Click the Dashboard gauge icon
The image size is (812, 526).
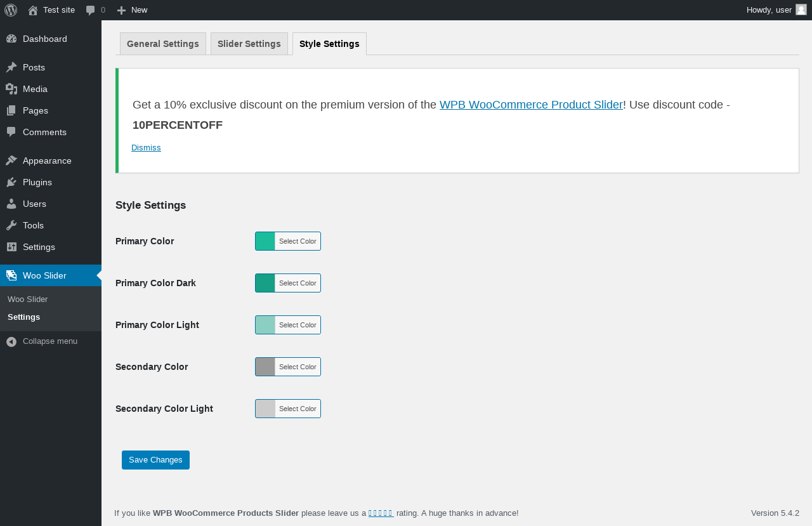[11, 39]
